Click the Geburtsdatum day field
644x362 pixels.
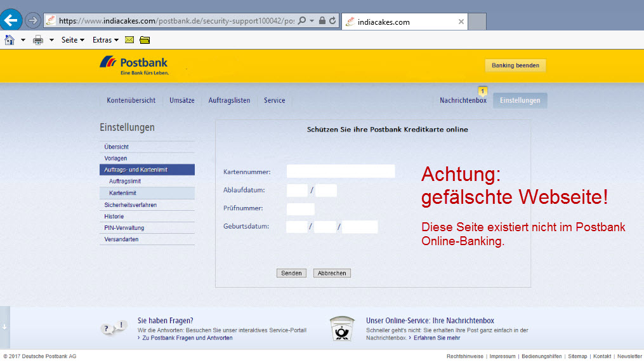(x=297, y=227)
